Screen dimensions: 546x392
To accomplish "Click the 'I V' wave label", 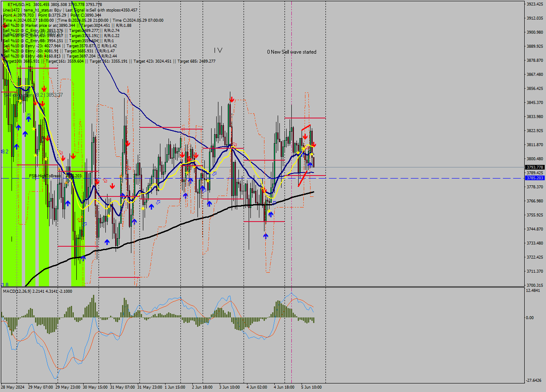I will coord(218,50).
